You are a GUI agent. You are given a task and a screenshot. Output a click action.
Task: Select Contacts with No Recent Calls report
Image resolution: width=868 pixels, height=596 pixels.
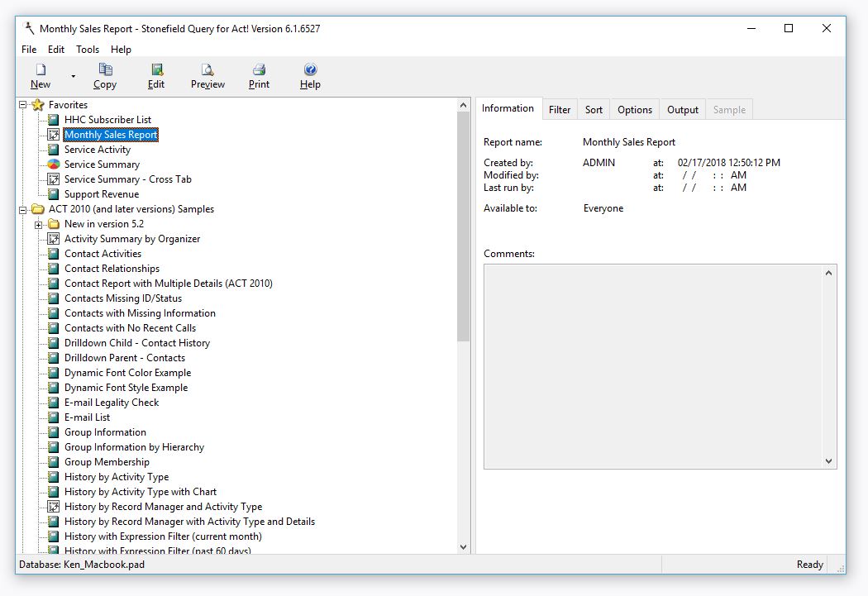(x=130, y=328)
